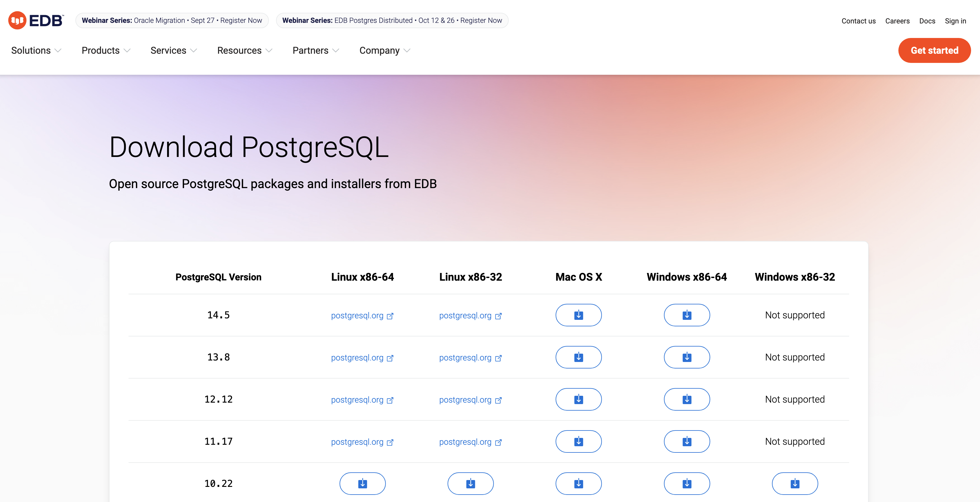Open postgresql.org link for 11.17 Linux x86-64
This screenshot has width=980, height=502.
tap(362, 442)
